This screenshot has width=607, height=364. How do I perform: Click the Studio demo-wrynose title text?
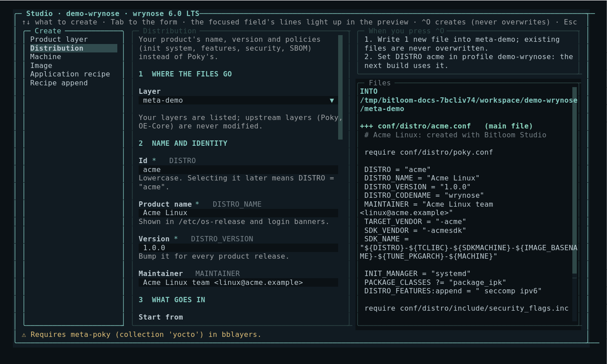click(113, 14)
